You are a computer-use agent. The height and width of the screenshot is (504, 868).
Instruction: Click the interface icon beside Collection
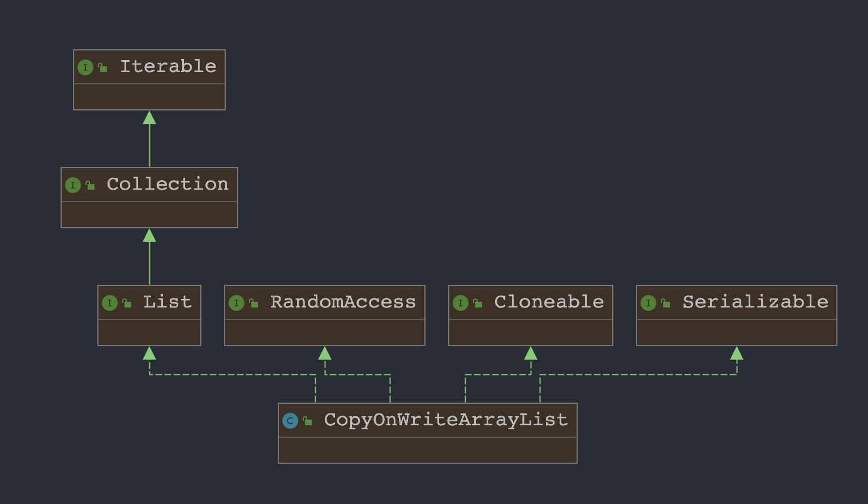click(73, 185)
